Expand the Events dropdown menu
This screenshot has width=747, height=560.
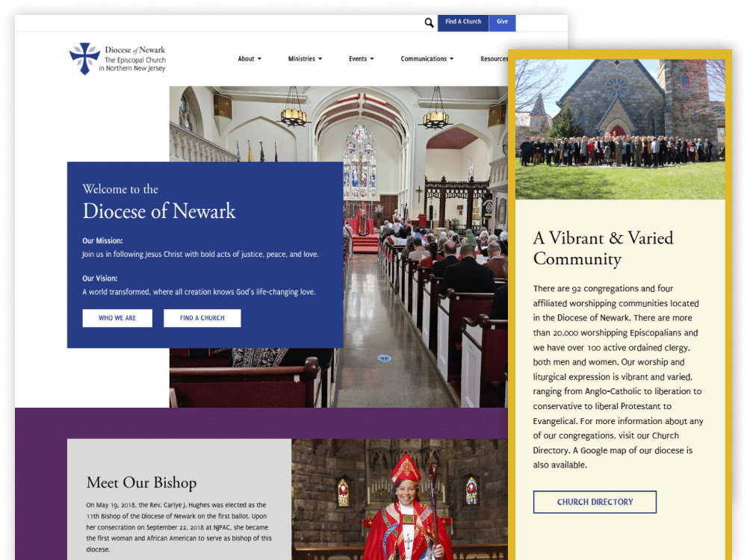[x=361, y=59]
